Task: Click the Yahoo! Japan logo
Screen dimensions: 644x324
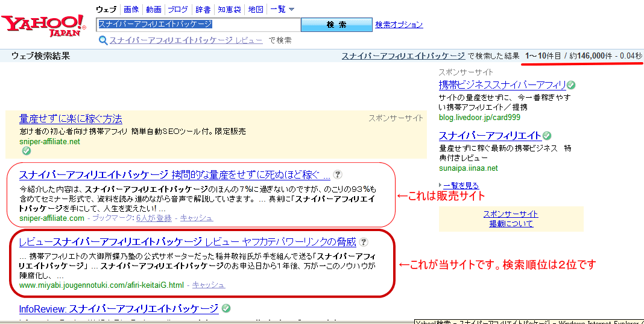Action: pos(43,25)
